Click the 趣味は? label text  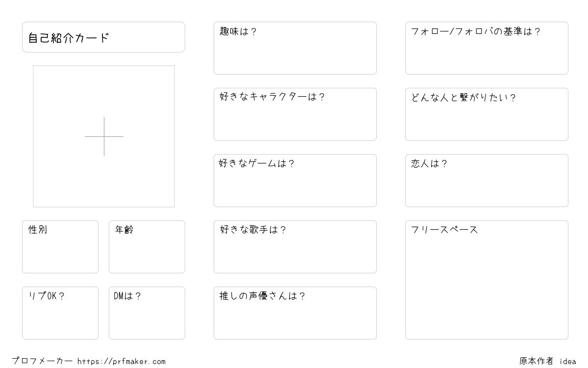(238, 32)
